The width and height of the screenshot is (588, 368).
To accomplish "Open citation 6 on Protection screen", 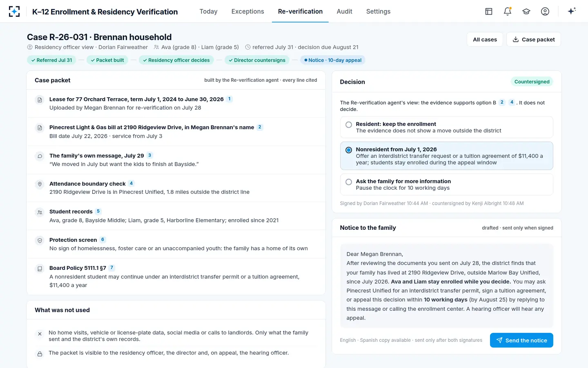I will tap(102, 240).
